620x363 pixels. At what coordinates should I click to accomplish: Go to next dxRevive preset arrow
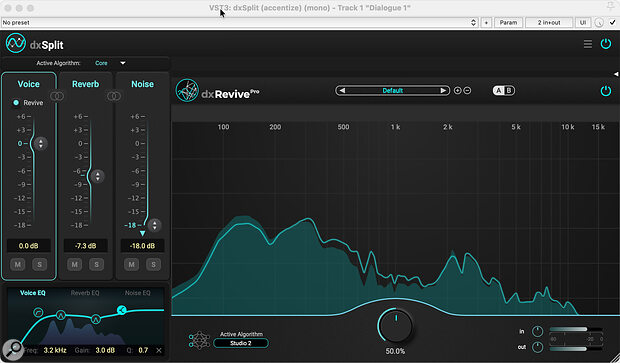click(443, 91)
